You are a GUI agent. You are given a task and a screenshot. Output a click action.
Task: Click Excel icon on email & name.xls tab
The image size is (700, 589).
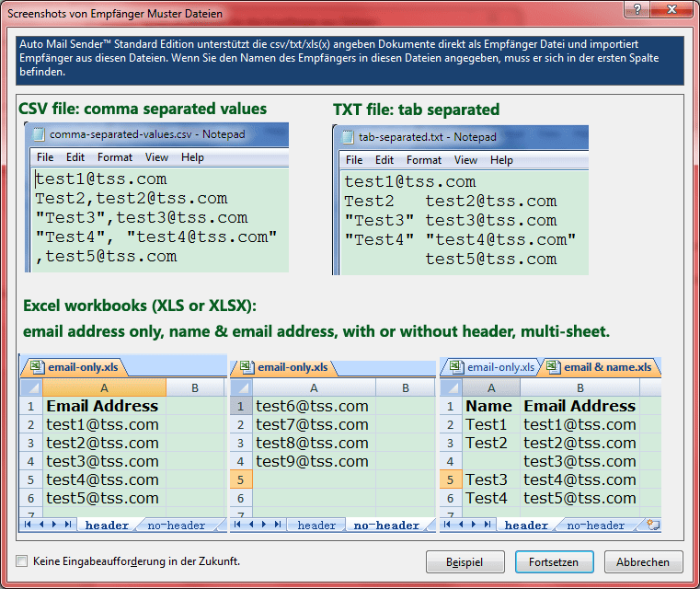(x=553, y=367)
